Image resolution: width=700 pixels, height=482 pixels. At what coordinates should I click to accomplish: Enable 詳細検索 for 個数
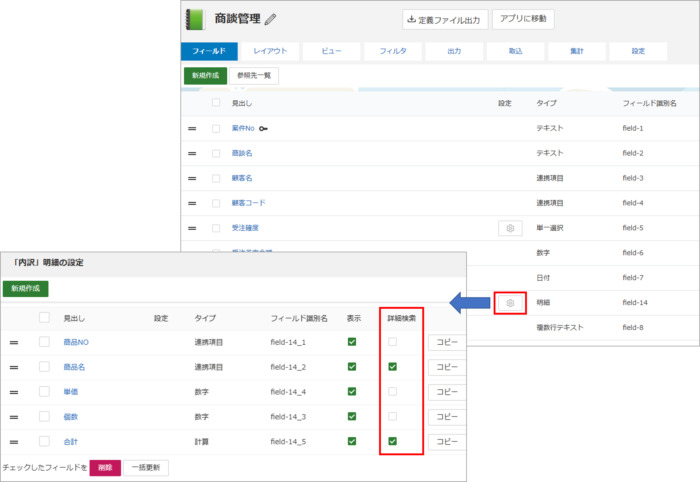392,416
